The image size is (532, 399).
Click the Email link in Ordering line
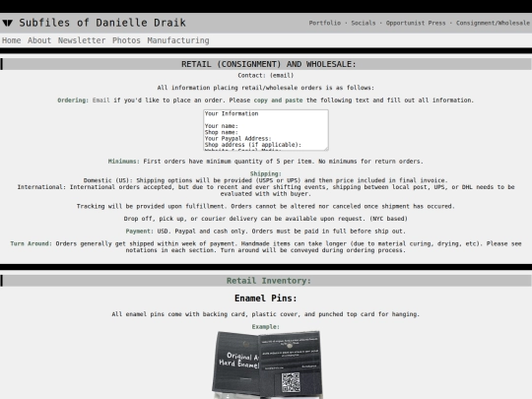pyautogui.click(x=100, y=100)
